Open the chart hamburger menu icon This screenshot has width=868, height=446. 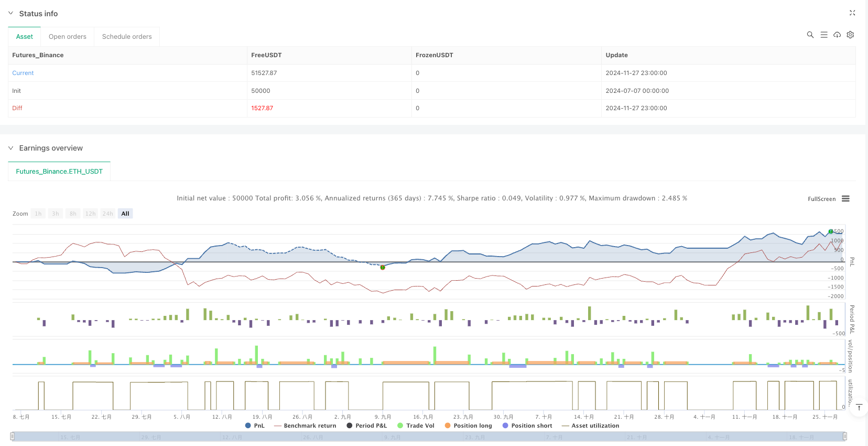pos(845,199)
